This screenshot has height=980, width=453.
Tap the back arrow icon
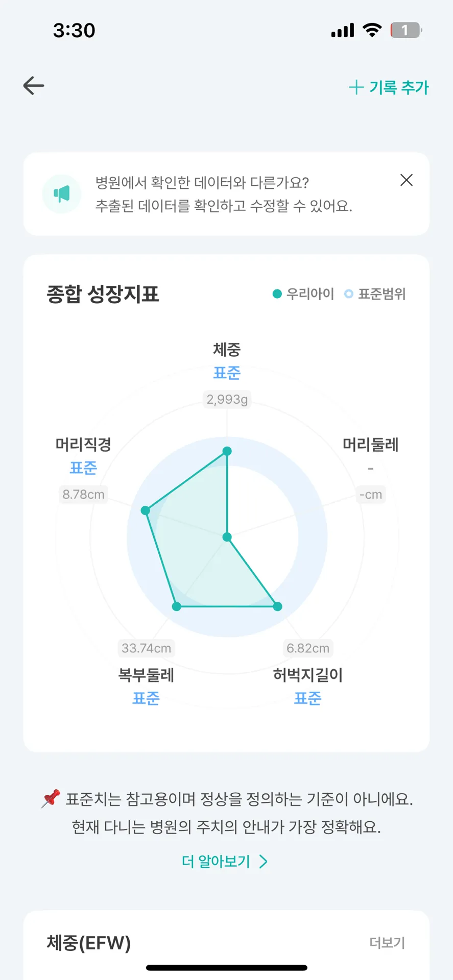(x=34, y=86)
